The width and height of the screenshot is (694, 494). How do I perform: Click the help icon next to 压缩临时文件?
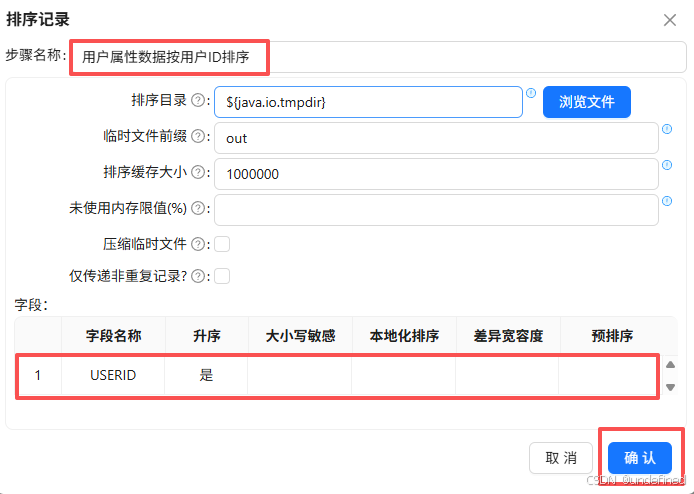tap(198, 244)
